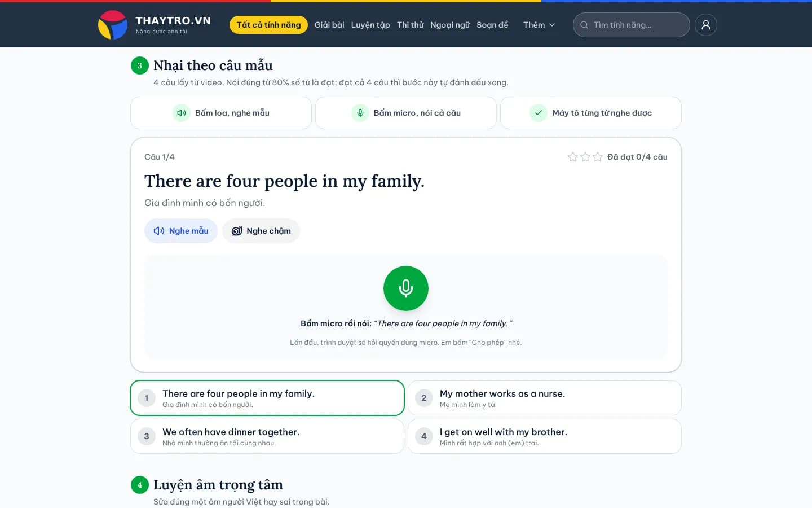Click the first rating star

pos(573,157)
